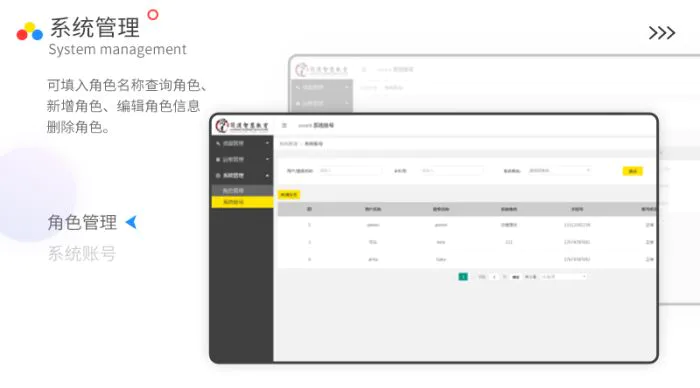Click the school logo in the front window
This screenshot has height=388, width=700.
click(242, 126)
